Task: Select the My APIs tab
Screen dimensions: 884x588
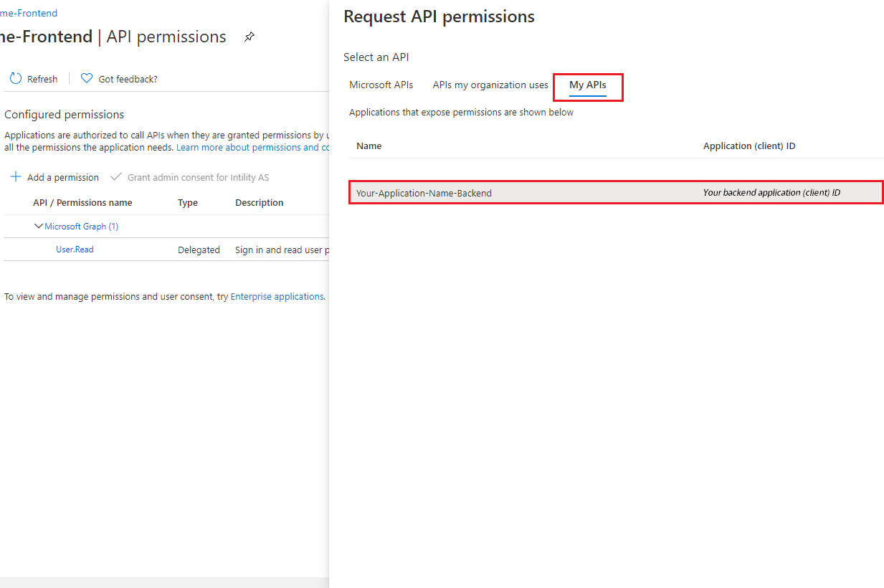Action: [x=588, y=85]
